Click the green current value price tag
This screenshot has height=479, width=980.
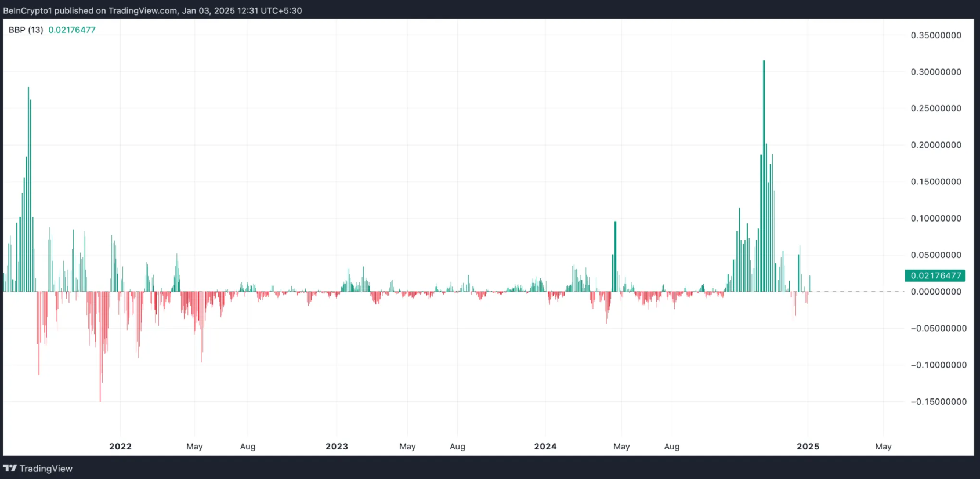[x=935, y=275]
